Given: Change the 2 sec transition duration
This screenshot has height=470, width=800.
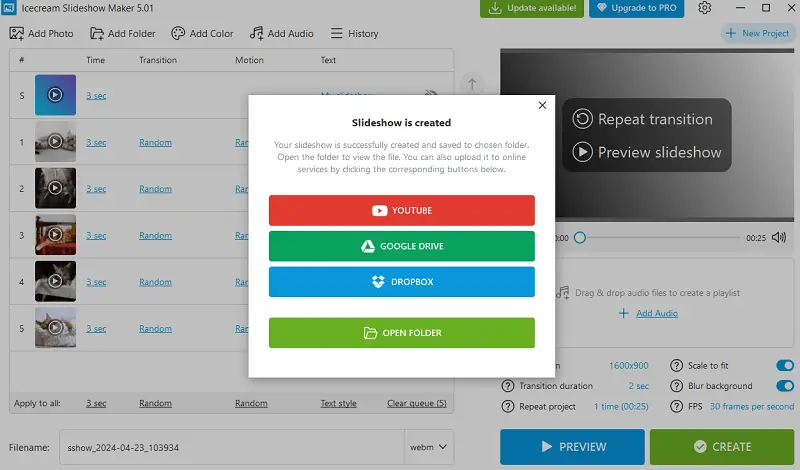Looking at the screenshot, I should (639, 386).
